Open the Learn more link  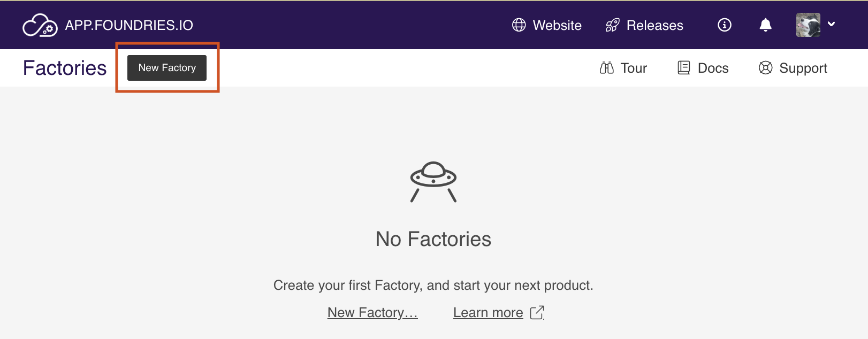(x=488, y=312)
